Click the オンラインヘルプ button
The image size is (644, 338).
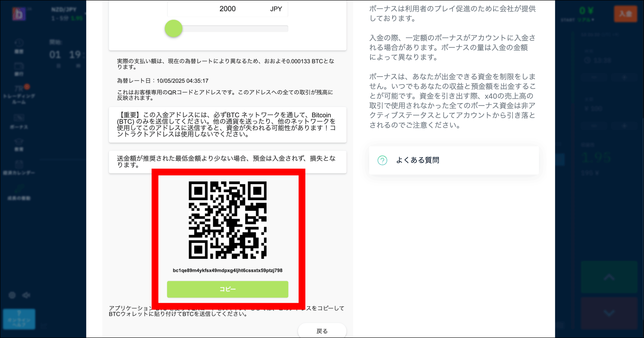pos(19,319)
